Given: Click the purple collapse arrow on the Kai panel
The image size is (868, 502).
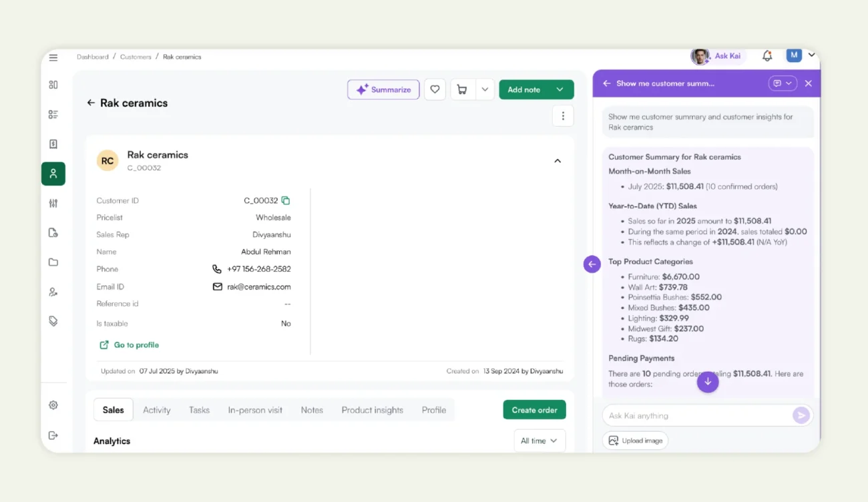Looking at the screenshot, I should coord(592,264).
